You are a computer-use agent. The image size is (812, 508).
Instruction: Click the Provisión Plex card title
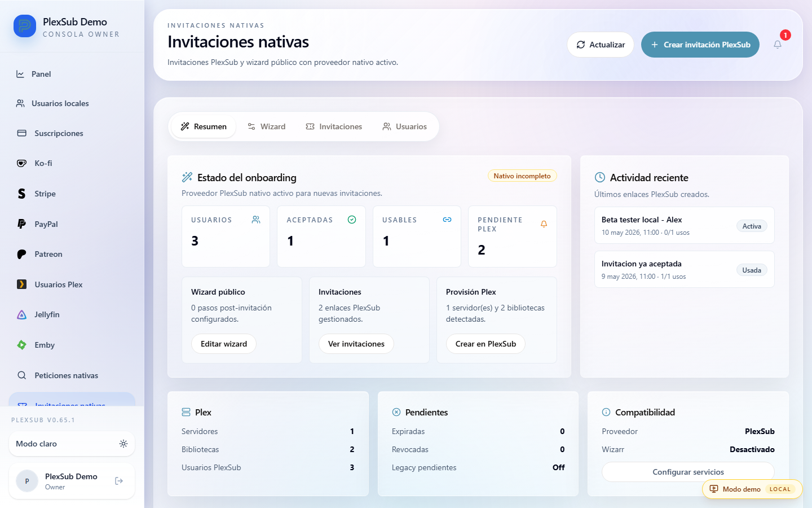[x=471, y=292]
